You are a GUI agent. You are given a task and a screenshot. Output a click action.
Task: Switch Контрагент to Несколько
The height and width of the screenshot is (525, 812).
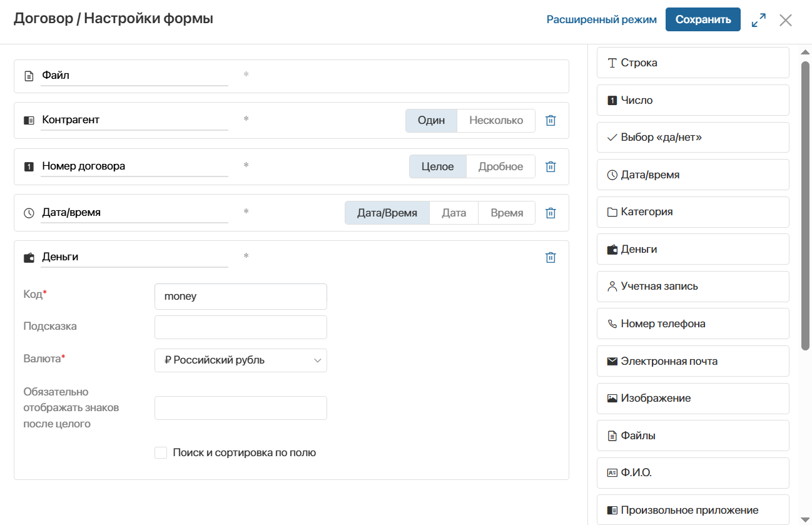coord(496,120)
